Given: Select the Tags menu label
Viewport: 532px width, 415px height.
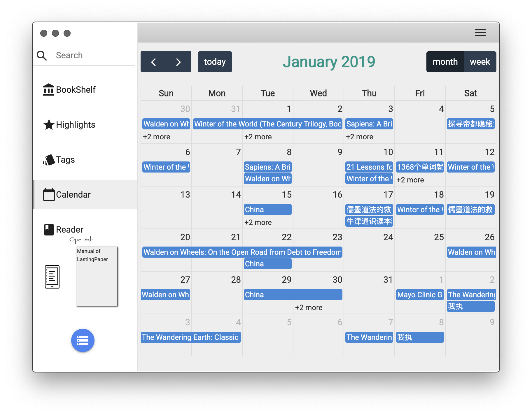Looking at the screenshot, I should click(65, 160).
